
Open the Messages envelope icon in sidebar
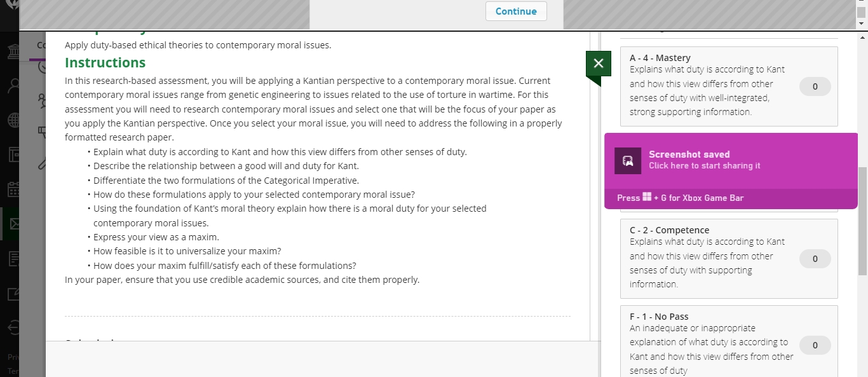(x=11, y=224)
